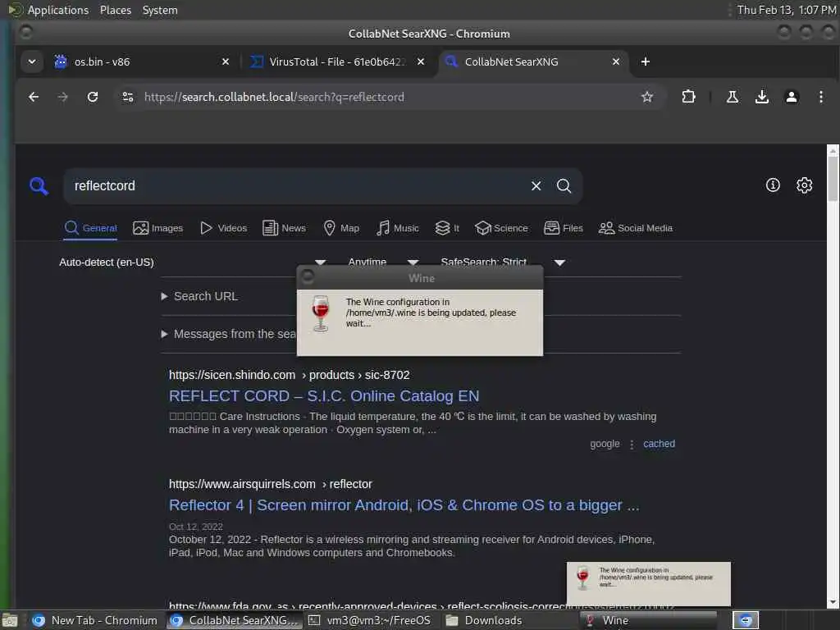Expand Messages from the search engines
Viewport: 840px width, 630px height.
pyautogui.click(x=230, y=335)
